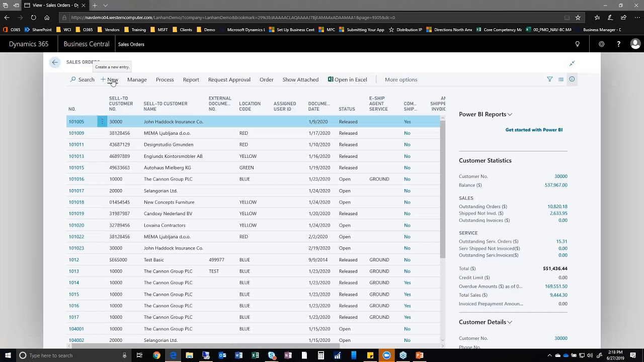The image size is (644, 362).
Task: Open row options for order 101005
Action: (x=102, y=122)
